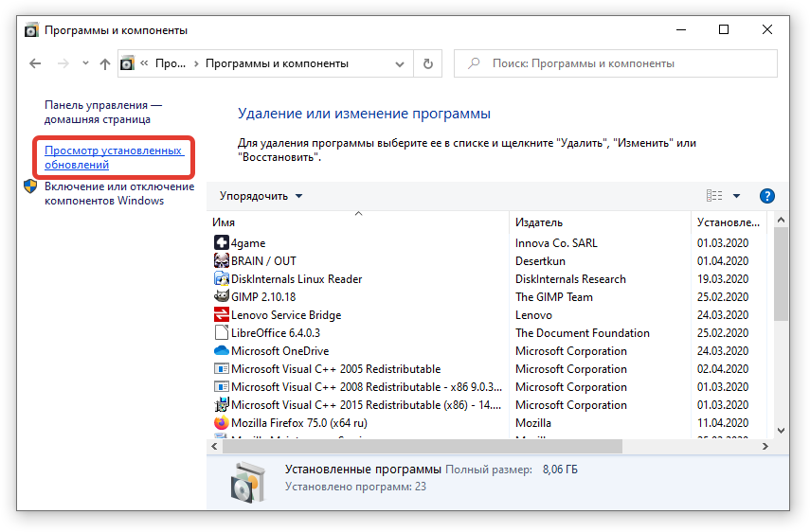The width and height of the screenshot is (810, 532).
Task: Select Visual C++ 2005 Redistributable icon
Action: click(221, 368)
